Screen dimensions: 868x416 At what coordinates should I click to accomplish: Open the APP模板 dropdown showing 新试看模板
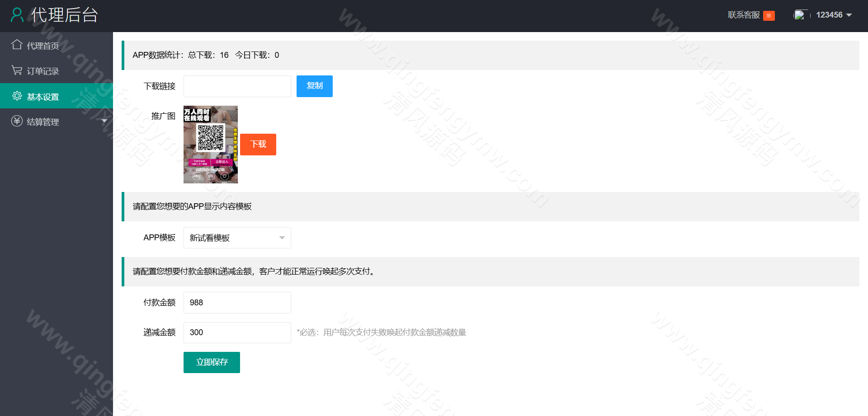pyautogui.click(x=237, y=238)
